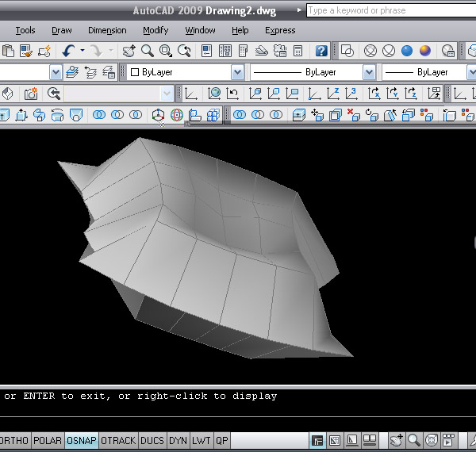Open the Dimension menu
The height and width of the screenshot is (452, 476).
coord(107,30)
